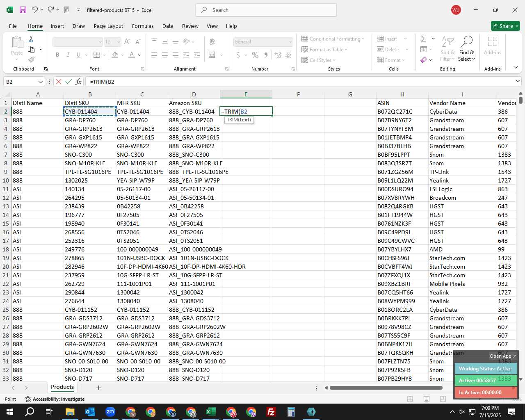Open the Format as Table dropdown
The width and height of the screenshot is (525, 420).
324,49
